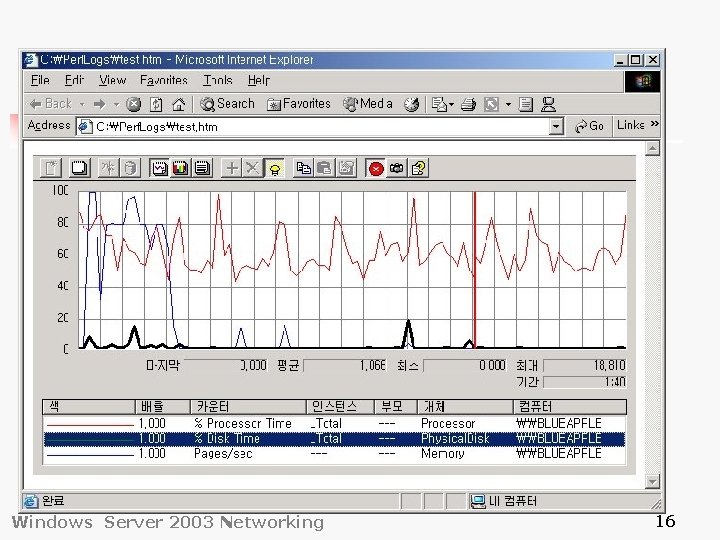720x540 pixels.
Task: Open the Forward history dropdown arrow
Action: pyautogui.click(x=116, y=105)
